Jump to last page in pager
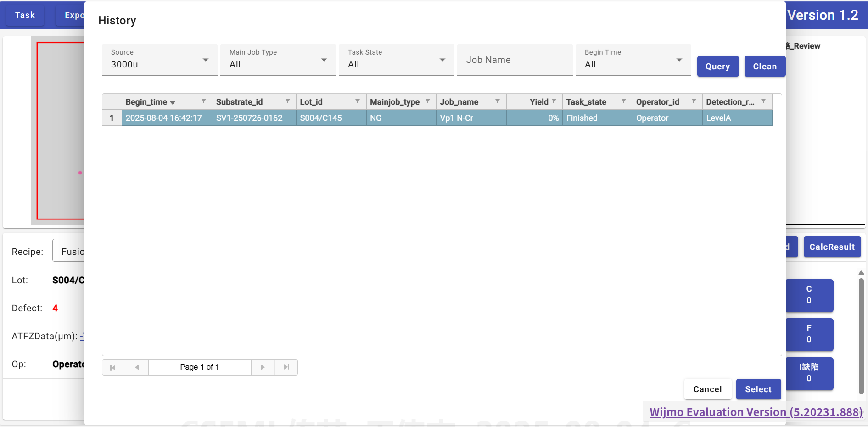 pyautogui.click(x=286, y=367)
